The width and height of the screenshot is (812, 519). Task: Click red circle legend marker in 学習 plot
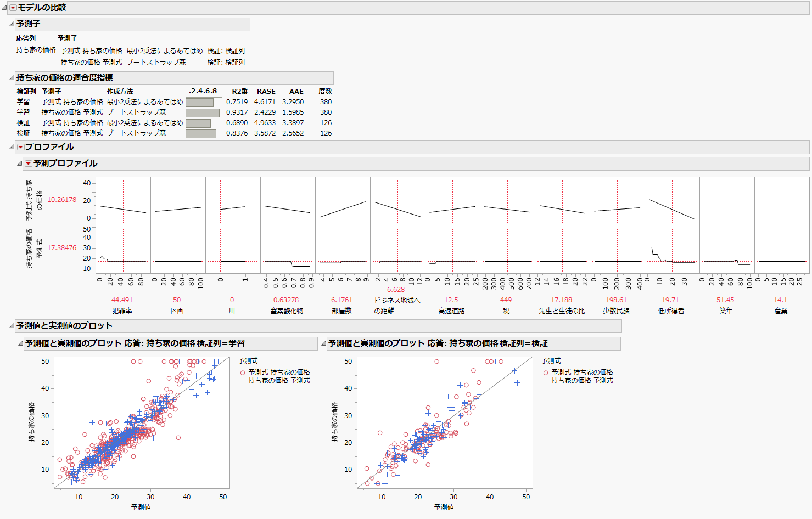[243, 373]
